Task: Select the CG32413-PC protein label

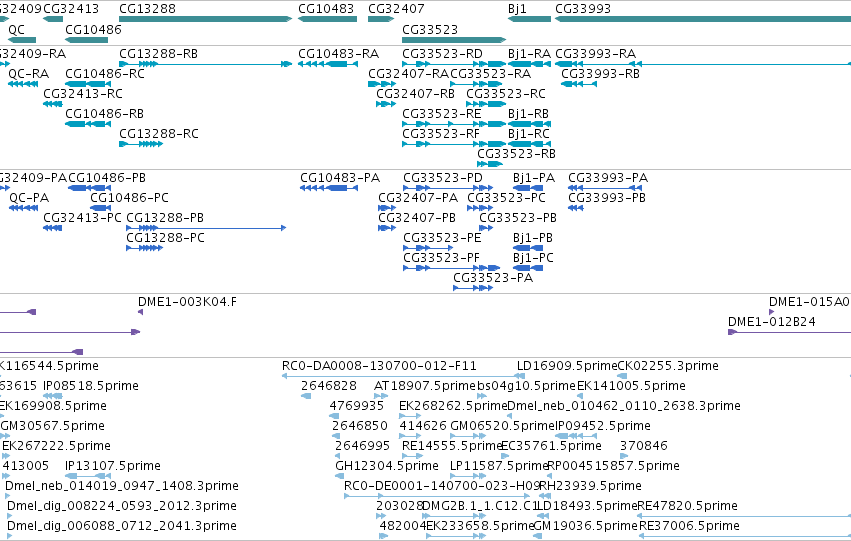Action: coord(82,218)
